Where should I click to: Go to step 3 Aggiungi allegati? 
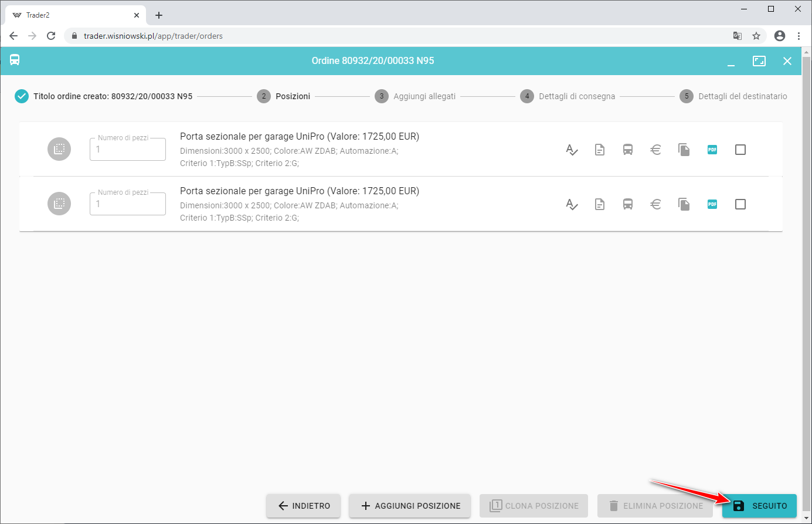click(415, 96)
